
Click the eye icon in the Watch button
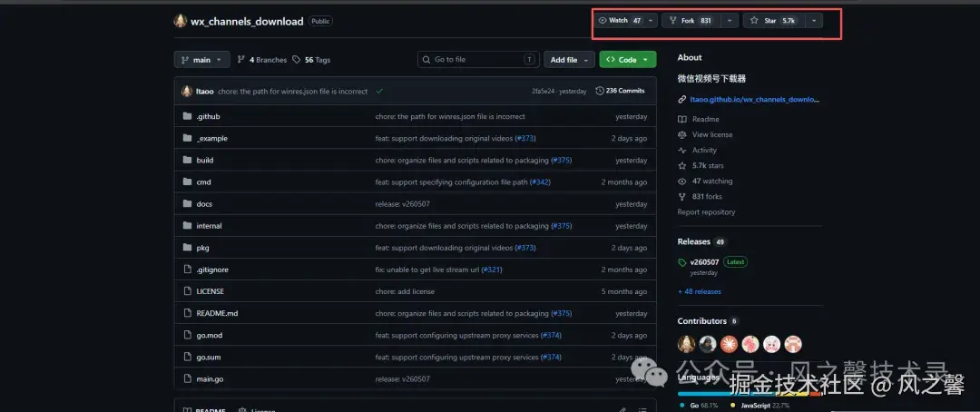603,21
